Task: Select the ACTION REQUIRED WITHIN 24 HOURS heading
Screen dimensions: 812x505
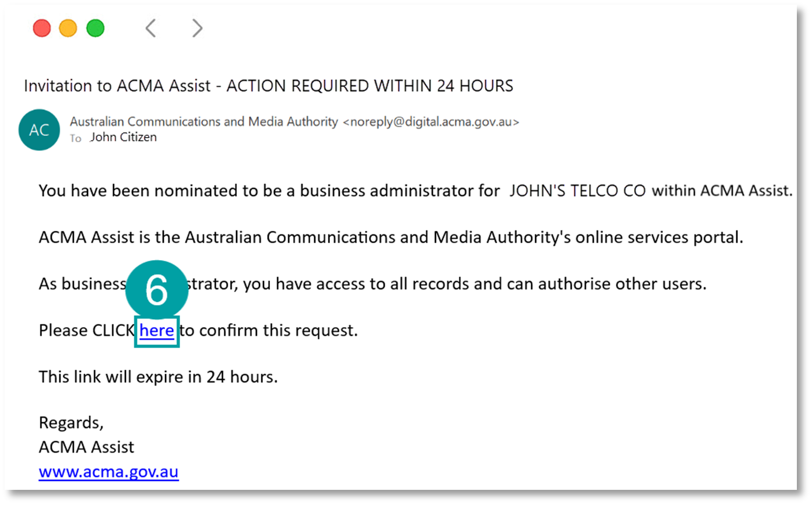Action: 371,86
